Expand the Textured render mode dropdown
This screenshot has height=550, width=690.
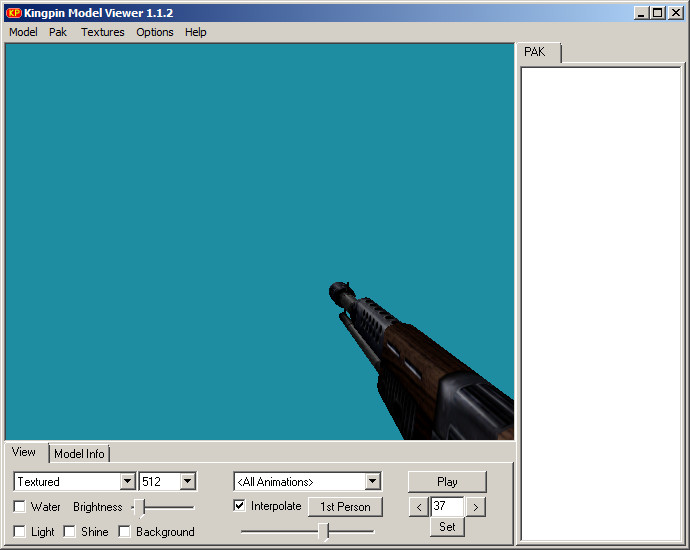(128, 481)
